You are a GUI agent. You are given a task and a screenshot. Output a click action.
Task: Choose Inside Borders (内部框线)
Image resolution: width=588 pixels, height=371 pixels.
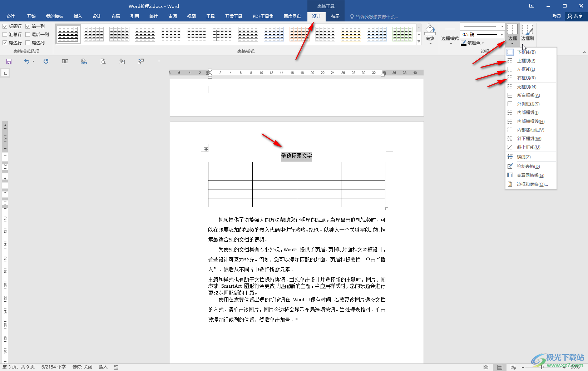tap(531, 113)
